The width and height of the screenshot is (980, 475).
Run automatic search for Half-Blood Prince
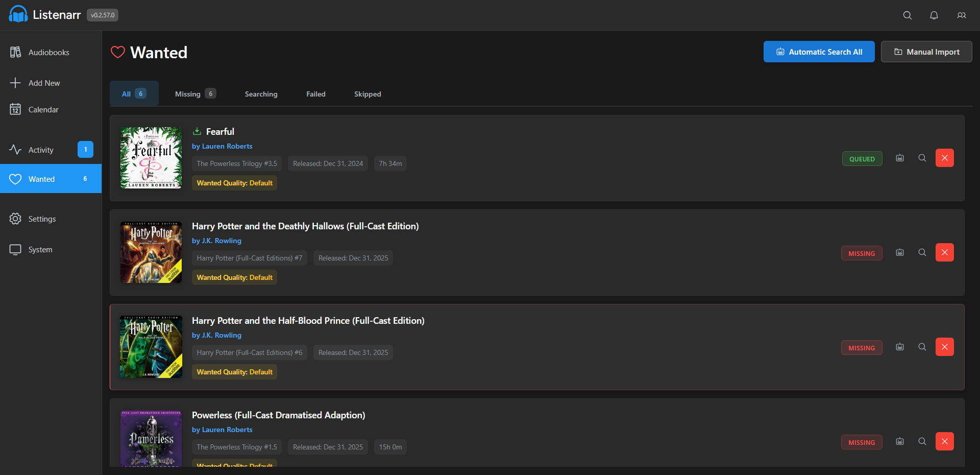[x=900, y=347]
